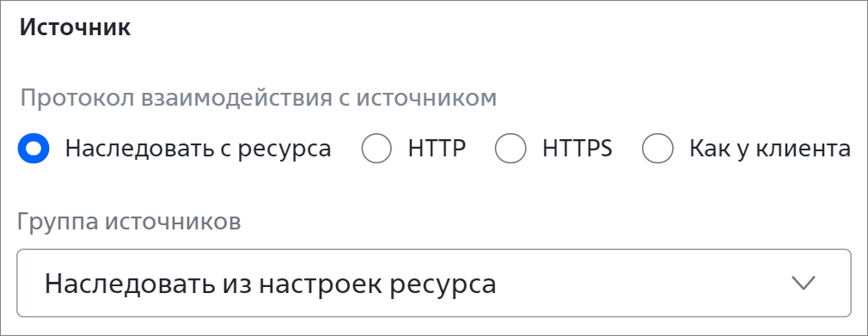Click the blue filled radio indicator
This screenshot has height=336, width=868.
34,149
